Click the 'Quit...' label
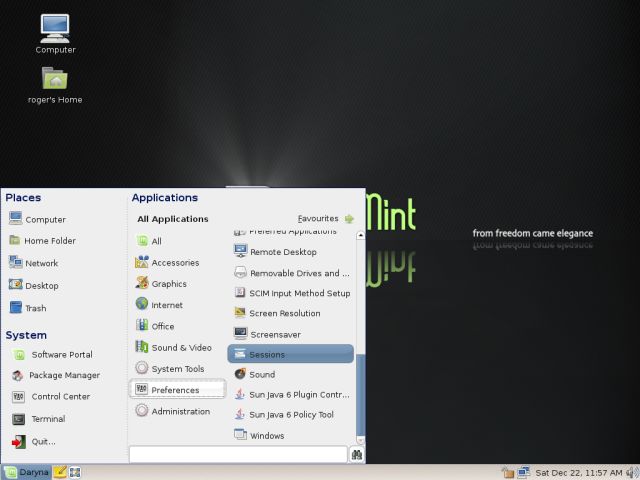640x480 pixels. coord(44,442)
